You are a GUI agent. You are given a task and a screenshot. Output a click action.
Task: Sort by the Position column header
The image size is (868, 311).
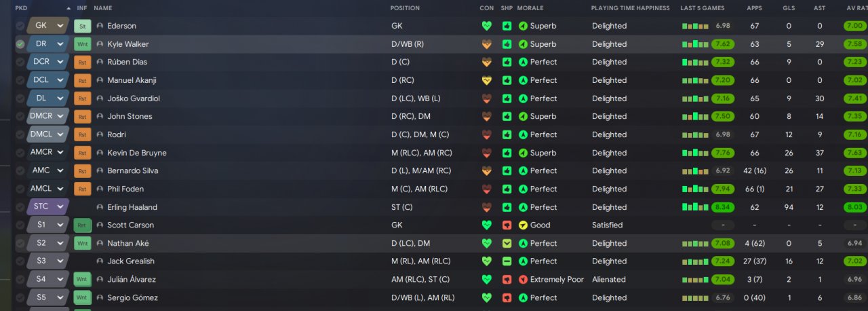(405, 8)
